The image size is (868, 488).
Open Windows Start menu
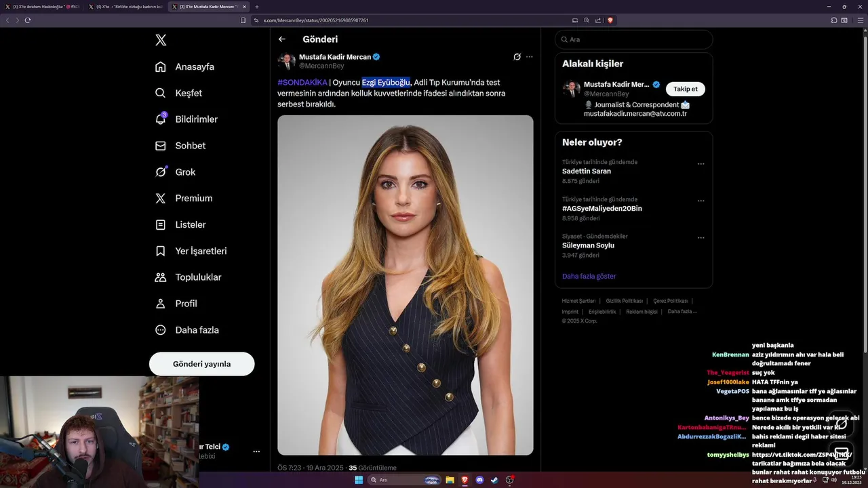click(x=359, y=480)
